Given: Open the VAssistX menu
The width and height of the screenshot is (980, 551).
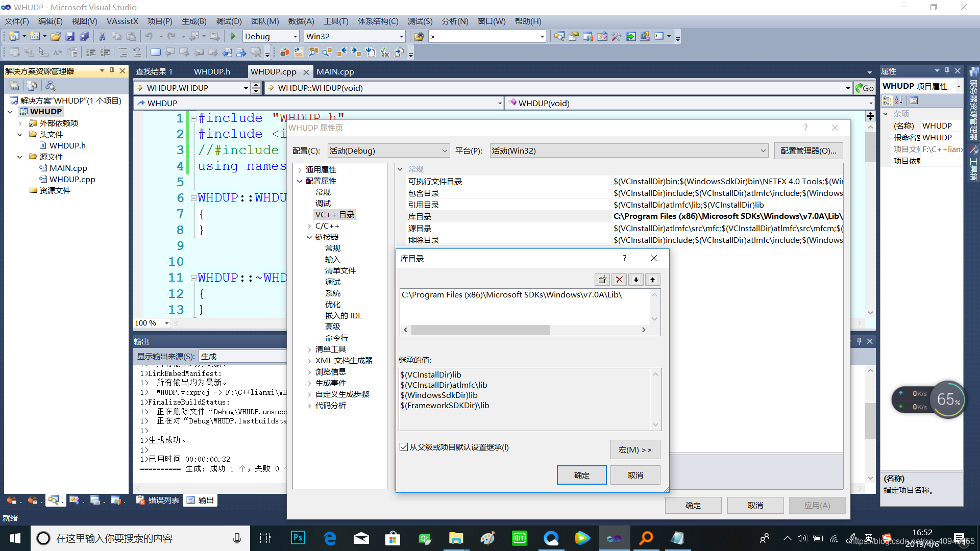Looking at the screenshot, I should pos(122,21).
